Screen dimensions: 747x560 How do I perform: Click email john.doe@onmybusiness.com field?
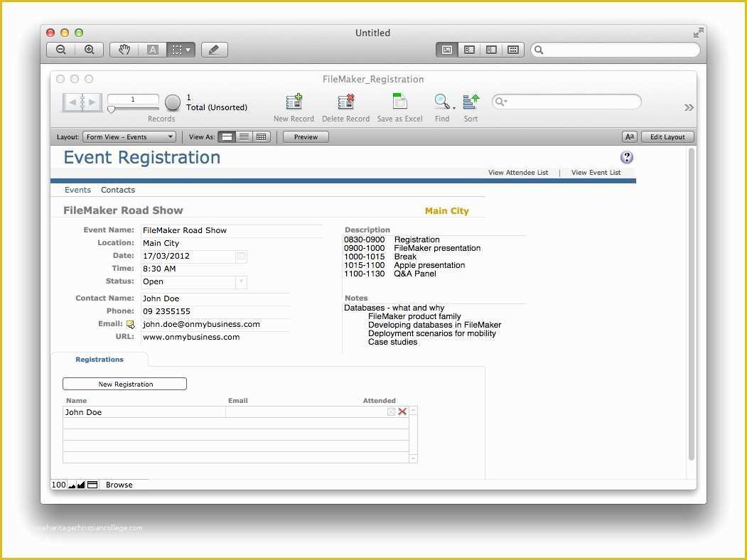click(x=215, y=324)
